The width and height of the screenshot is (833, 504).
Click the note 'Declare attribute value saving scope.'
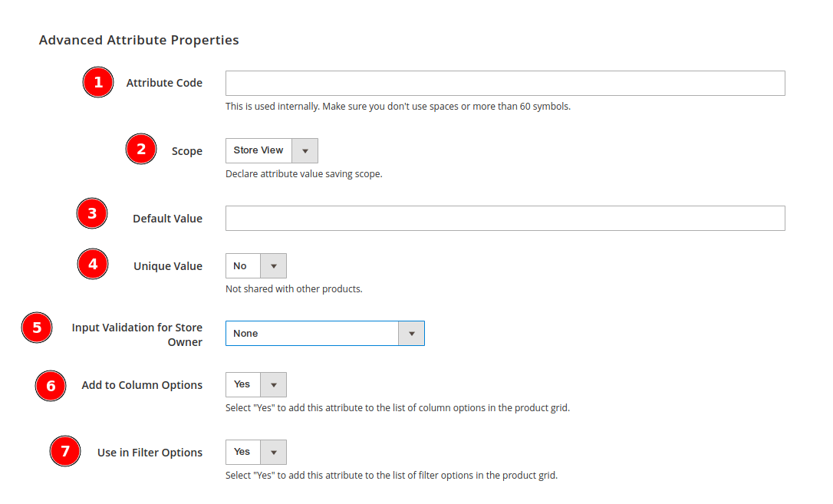click(x=304, y=174)
